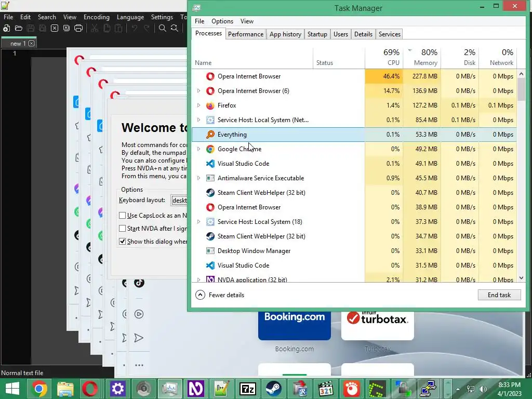Expand the Firefox process group
Screen dimensions: 532x399
pos(199,105)
